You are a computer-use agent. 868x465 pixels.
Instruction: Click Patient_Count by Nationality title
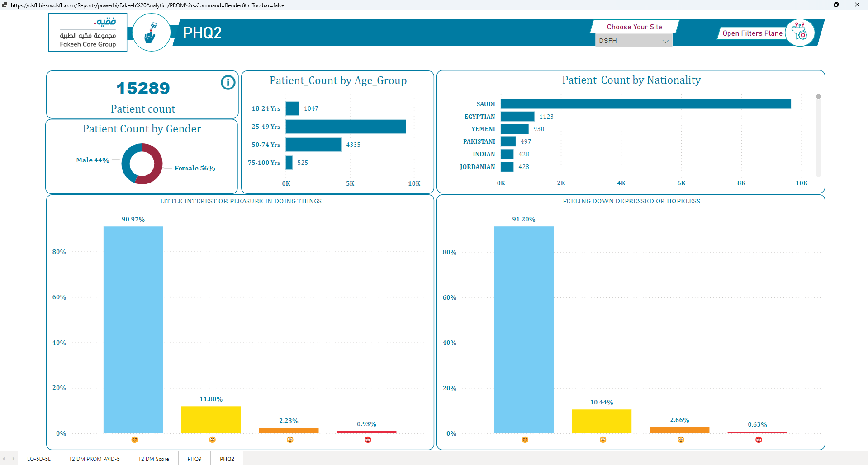(x=631, y=80)
